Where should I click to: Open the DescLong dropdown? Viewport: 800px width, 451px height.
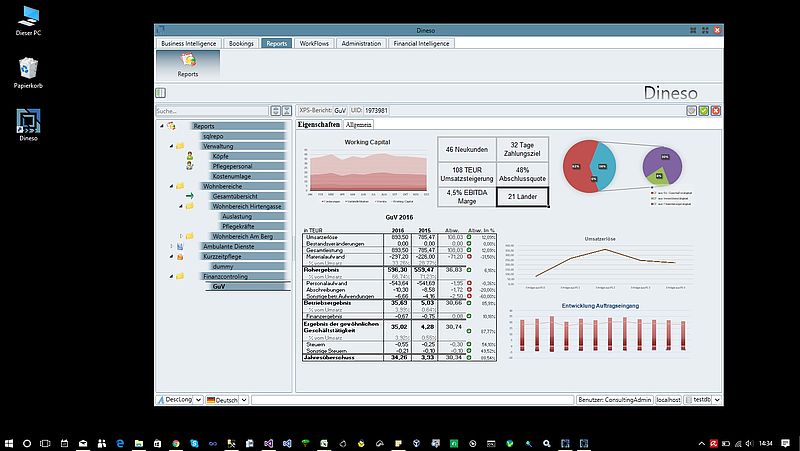(198, 400)
